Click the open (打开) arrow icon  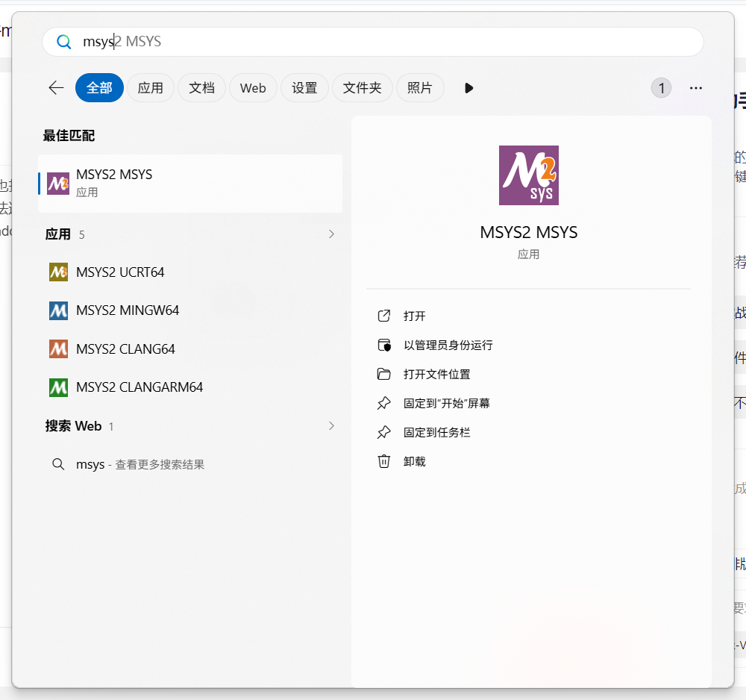pyautogui.click(x=384, y=316)
